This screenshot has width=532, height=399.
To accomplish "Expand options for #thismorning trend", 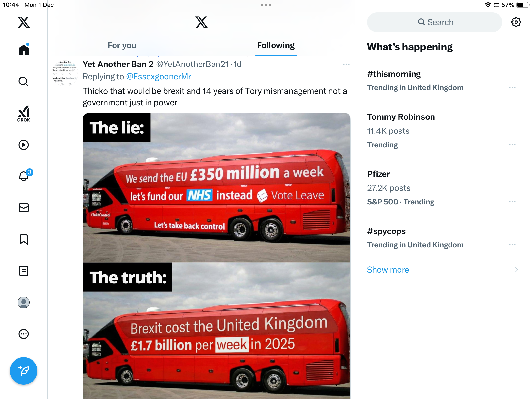I will 512,87.
